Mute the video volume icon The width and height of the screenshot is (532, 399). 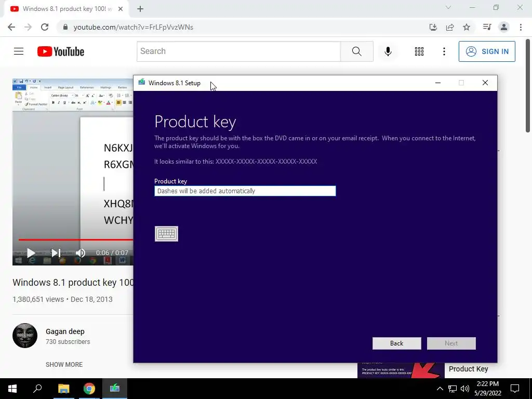pos(81,253)
